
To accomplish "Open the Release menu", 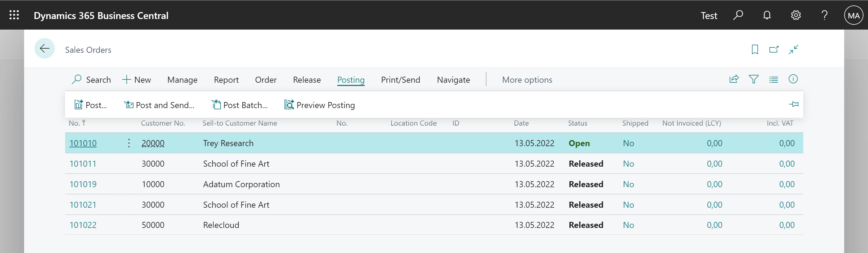I will [x=307, y=80].
